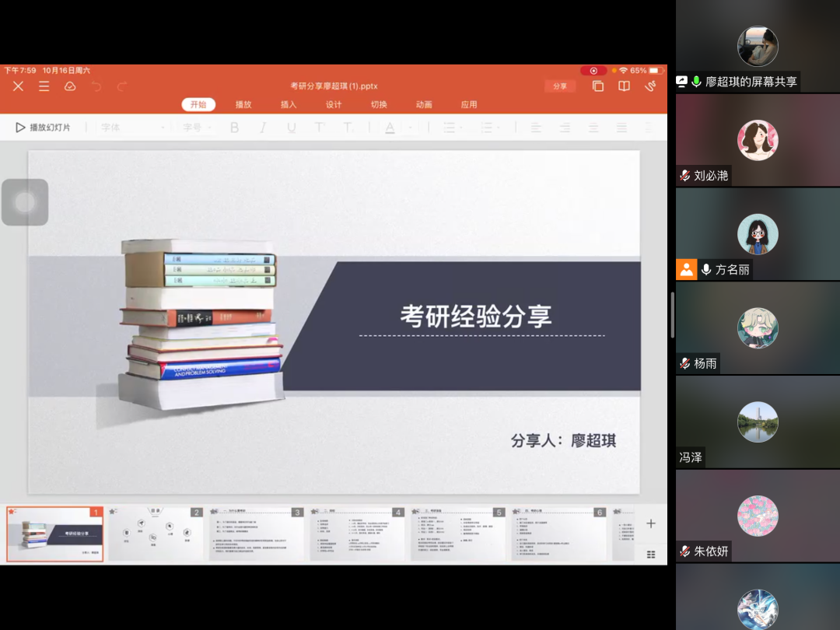Switch to the 插入 tab
840x630 pixels.
pyautogui.click(x=289, y=105)
